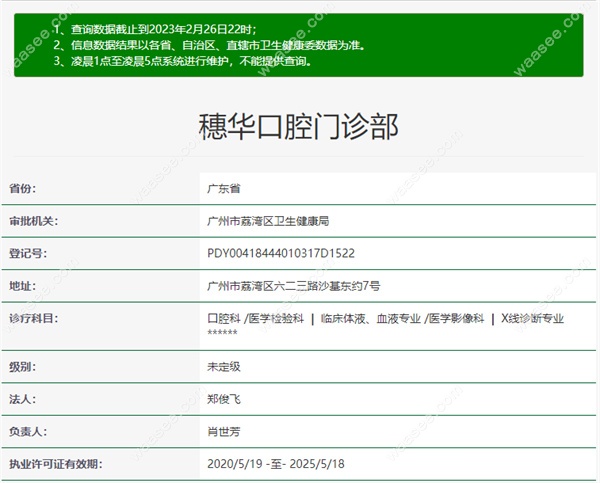Click the 负责人 row label

[28, 432]
